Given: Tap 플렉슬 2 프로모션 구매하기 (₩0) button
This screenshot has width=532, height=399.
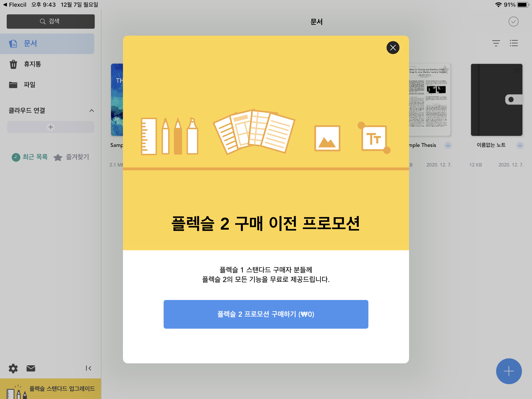Looking at the screenshot, I should click(x=266, y=314).
